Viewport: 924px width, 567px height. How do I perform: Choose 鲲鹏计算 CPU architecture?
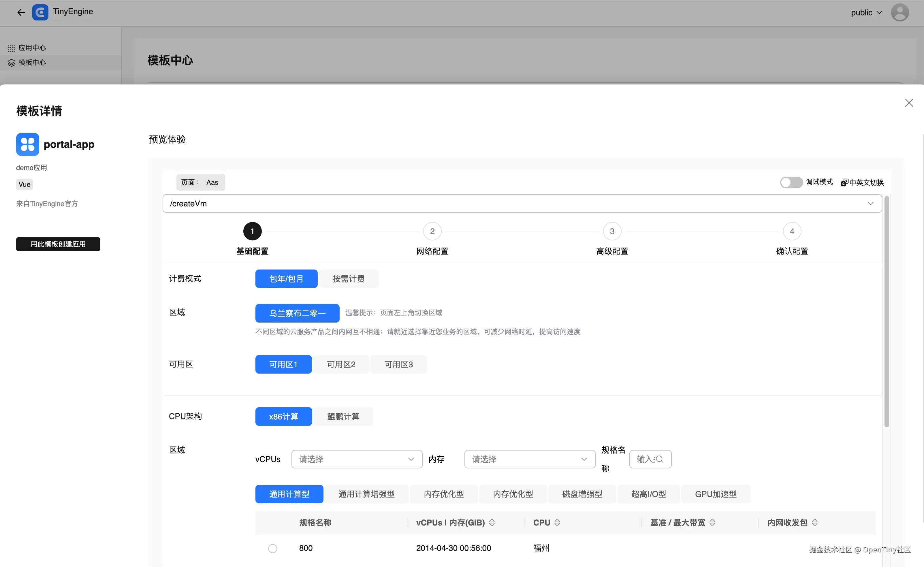(343, 416)
